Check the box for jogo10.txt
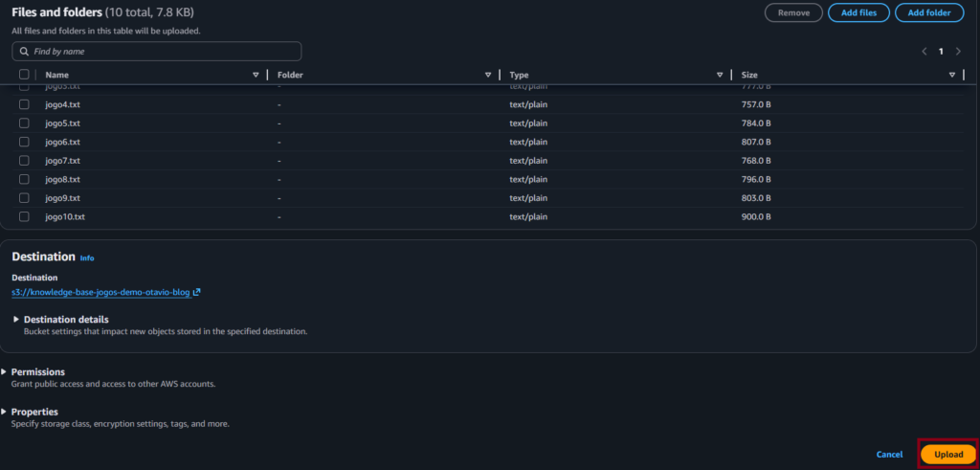This screenshot has height=470, width=980. [24, 217]
